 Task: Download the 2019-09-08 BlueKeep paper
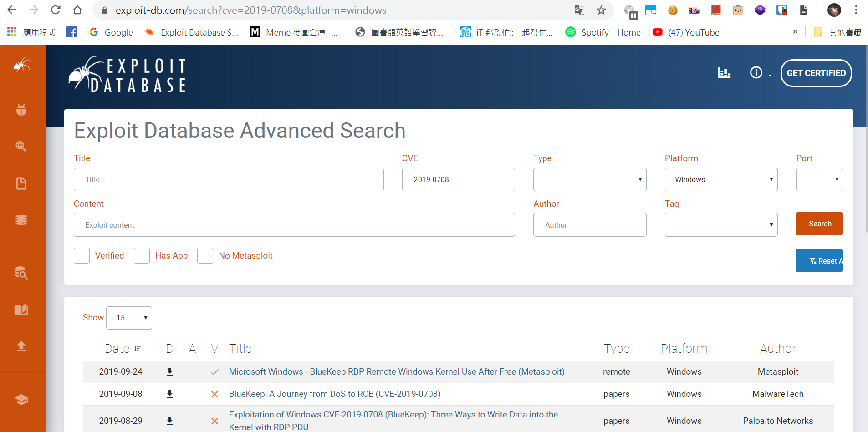[170, 394]
